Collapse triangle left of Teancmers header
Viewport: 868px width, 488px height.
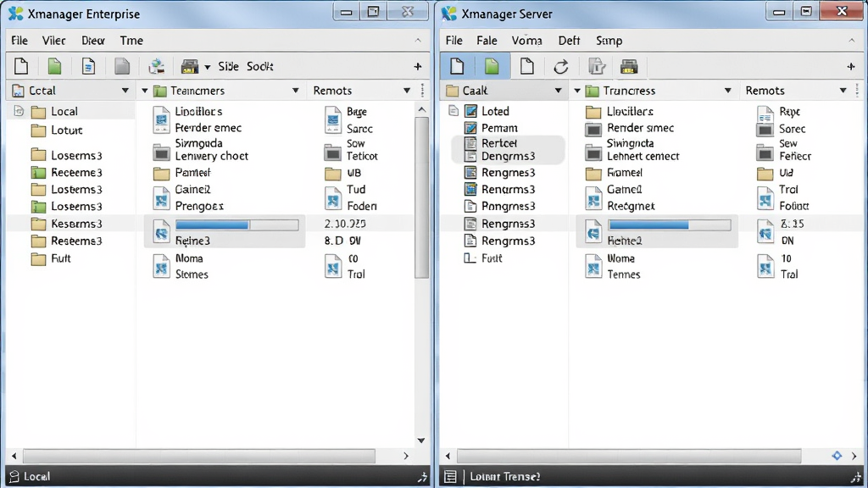pos(144,91)
